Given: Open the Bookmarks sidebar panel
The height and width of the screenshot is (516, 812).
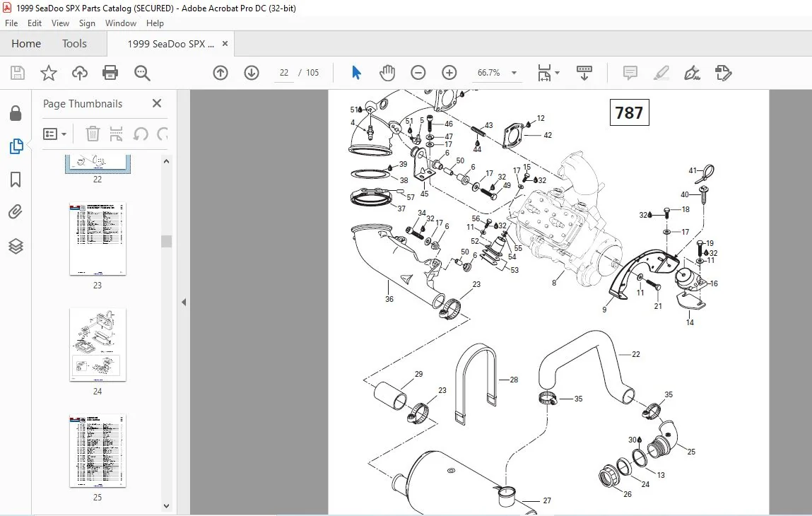Looking at the screenshot, I should pos(16,180).
